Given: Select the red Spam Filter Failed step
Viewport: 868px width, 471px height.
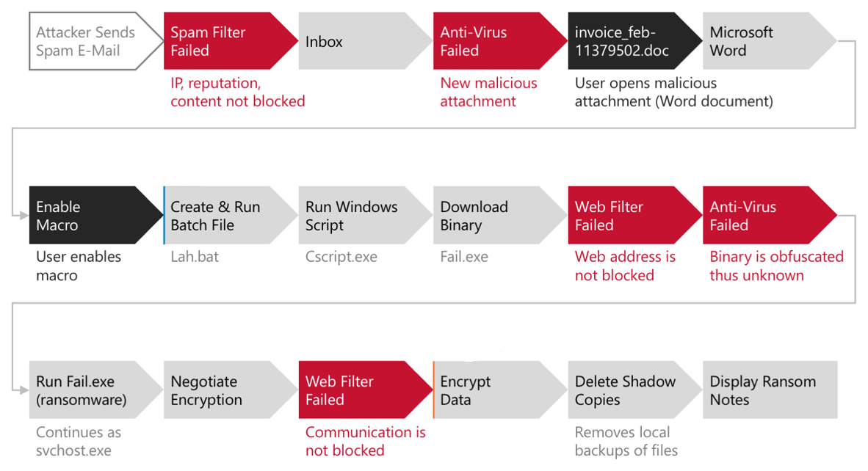Looking at the screenshot, I should pos(220,41).
